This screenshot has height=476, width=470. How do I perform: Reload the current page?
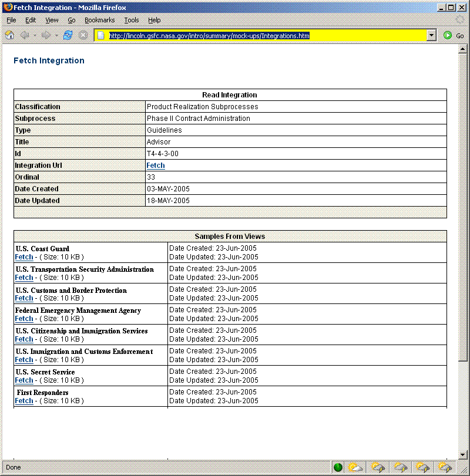(x=68, y=35)
